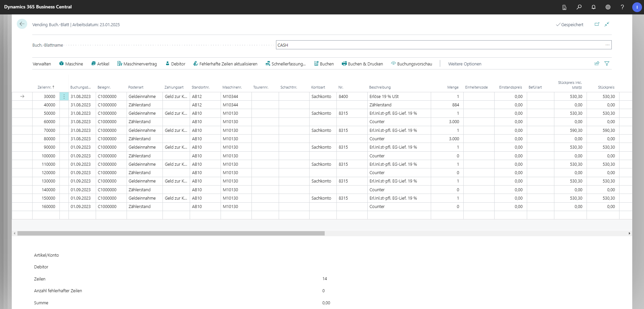
Task: Open page in new window icon
Action: (x=597, y=24)
